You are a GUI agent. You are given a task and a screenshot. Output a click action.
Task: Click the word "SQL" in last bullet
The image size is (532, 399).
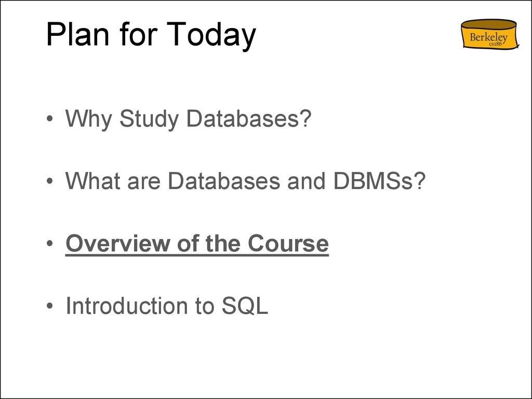coord(245,306)
